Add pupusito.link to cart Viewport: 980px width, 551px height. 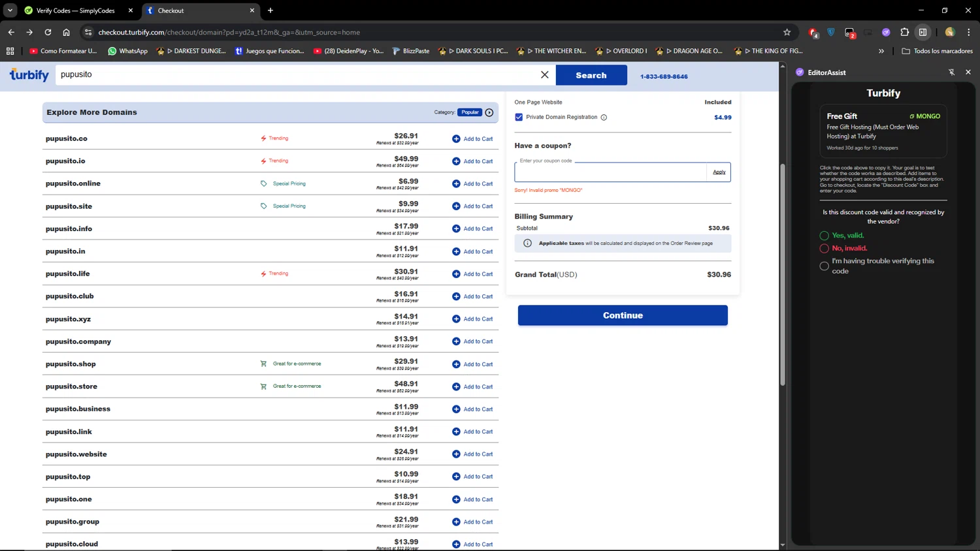click(472, 432)
